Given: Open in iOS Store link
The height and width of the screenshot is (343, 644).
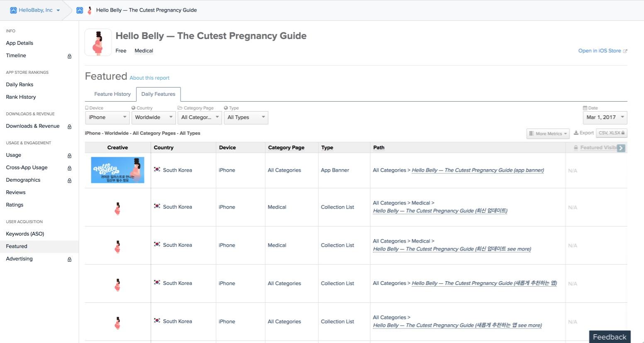Looking at the screenshot, I should (x=603, y=51).
